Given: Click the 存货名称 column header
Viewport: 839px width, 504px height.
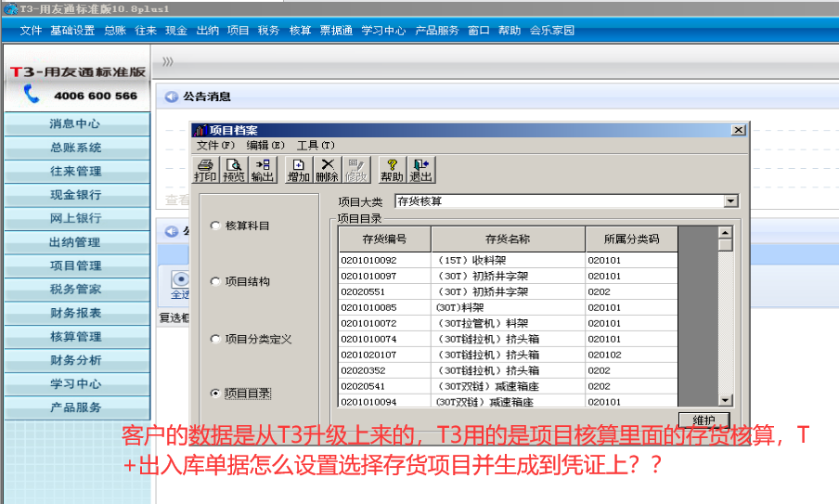Looking at the screenshot, I should pos(508,239).
